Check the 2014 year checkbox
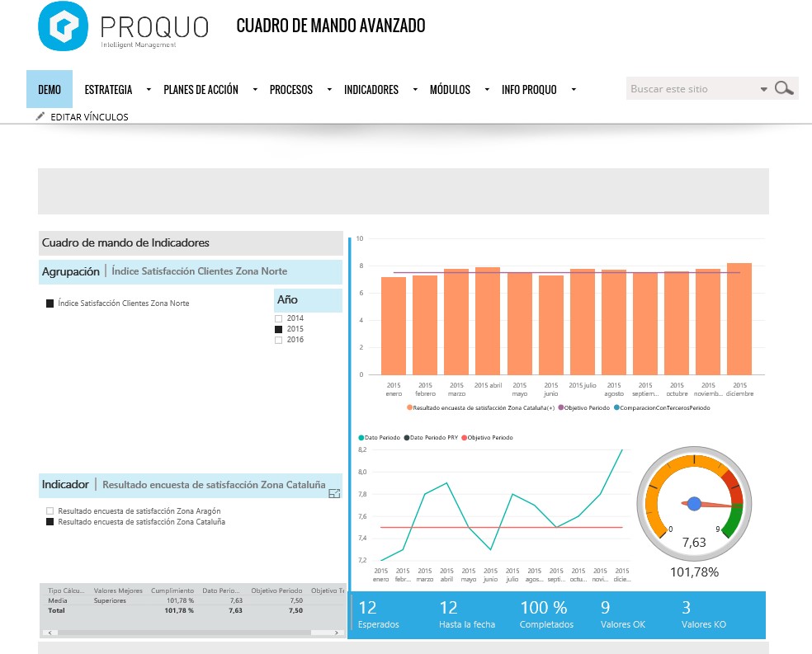This screenshot has height=654, width=812. pos(278,318)
